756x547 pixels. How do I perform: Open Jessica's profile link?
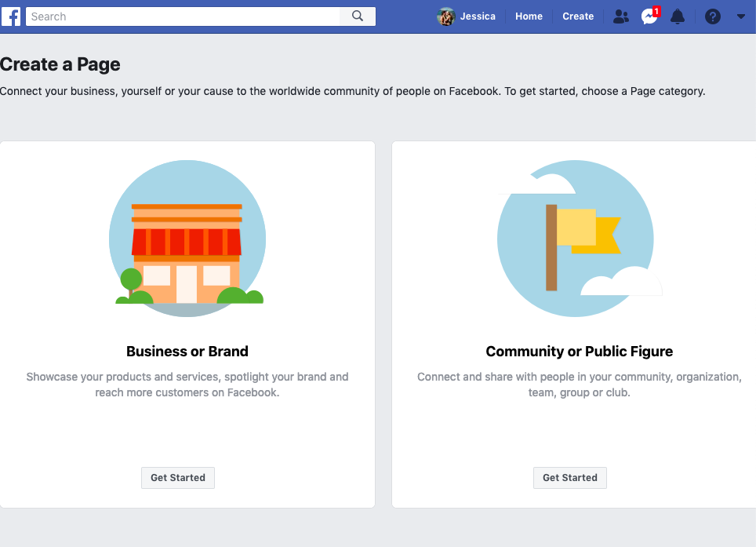[478, 16]
